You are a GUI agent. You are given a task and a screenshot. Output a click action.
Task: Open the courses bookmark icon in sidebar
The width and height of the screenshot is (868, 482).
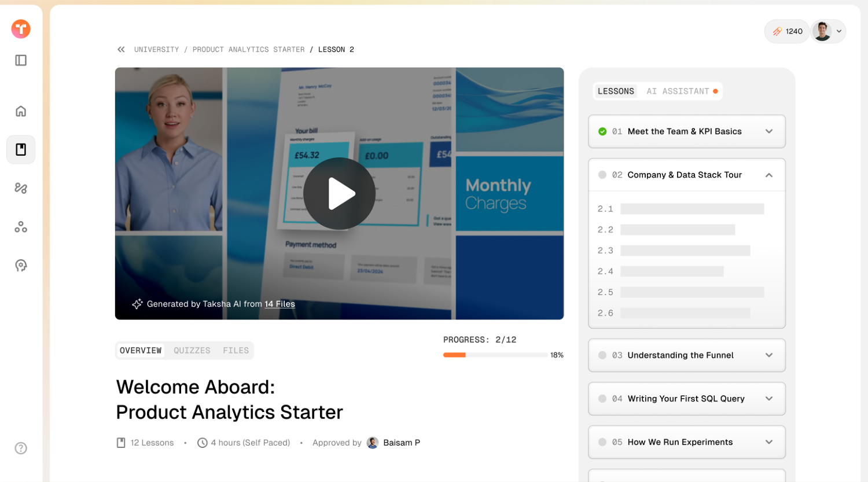21,149
